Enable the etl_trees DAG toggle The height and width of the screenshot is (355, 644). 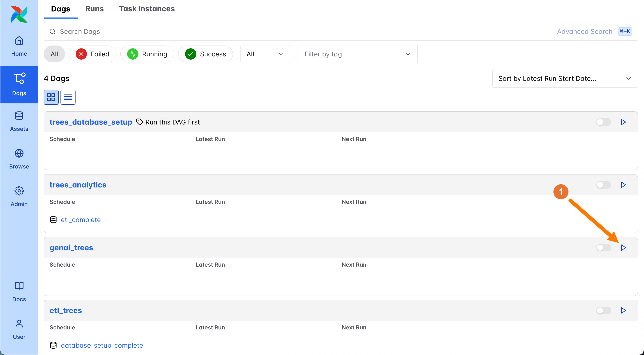click(x=603, y=310)
